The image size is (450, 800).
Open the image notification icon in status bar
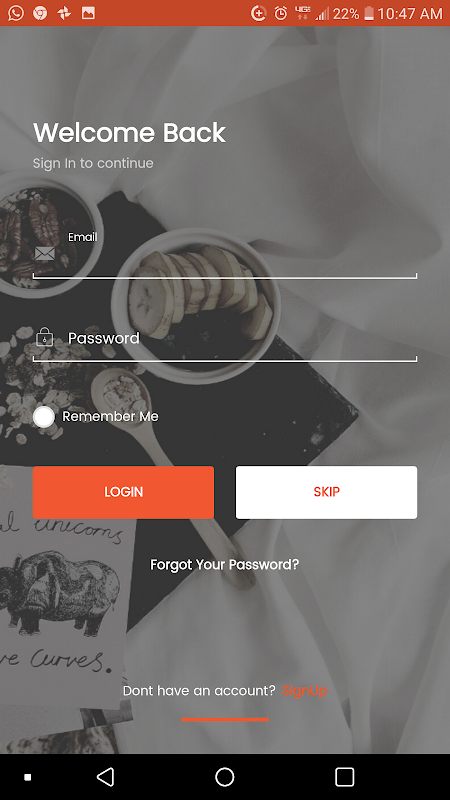[88, 13]
